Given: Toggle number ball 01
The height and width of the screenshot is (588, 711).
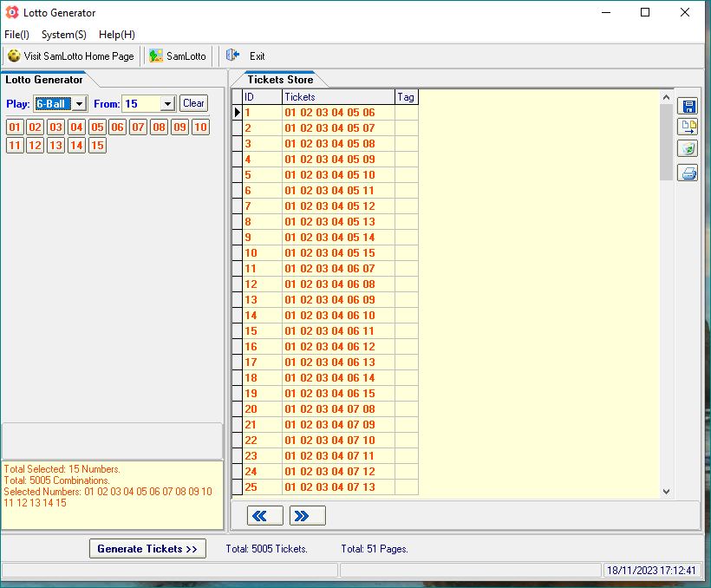Looking at the screenshot, I should pyautogui.click(x=15, y=127).
